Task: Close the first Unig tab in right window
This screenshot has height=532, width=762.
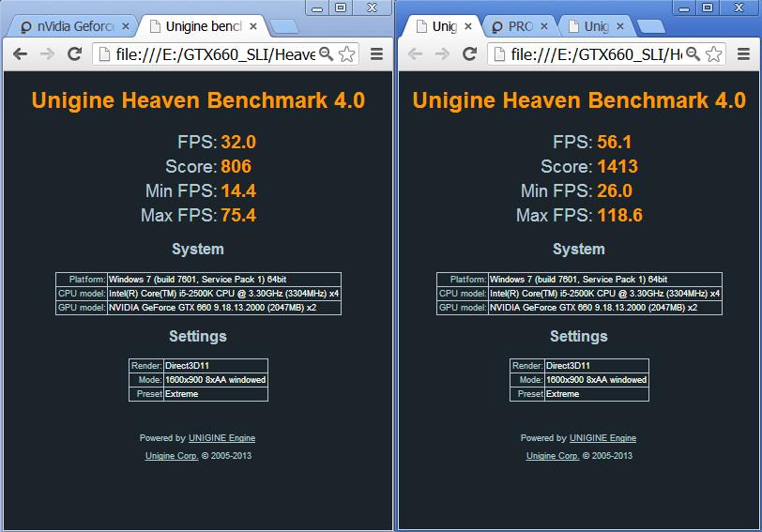Action: [x=468, y=26]
